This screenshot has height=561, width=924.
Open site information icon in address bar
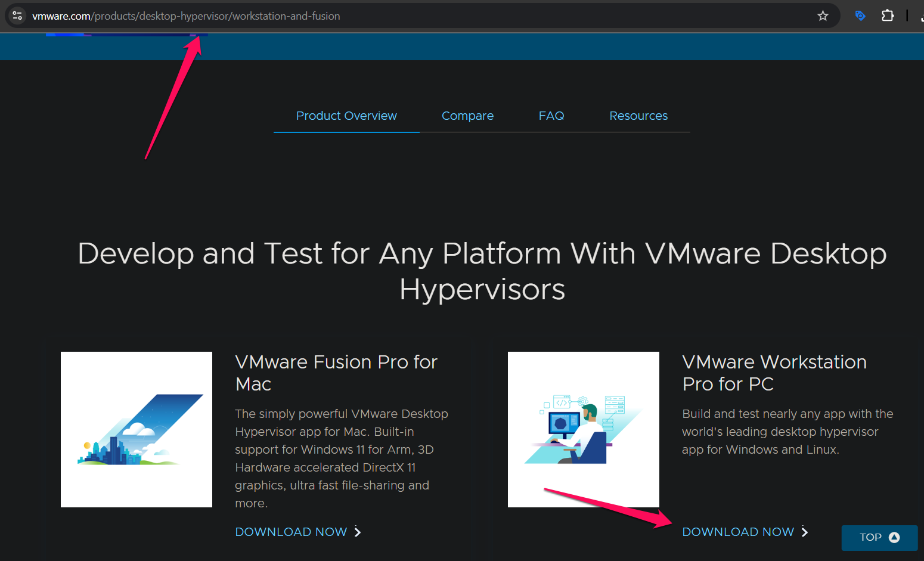pyautogui.click(x=17, y=16)
